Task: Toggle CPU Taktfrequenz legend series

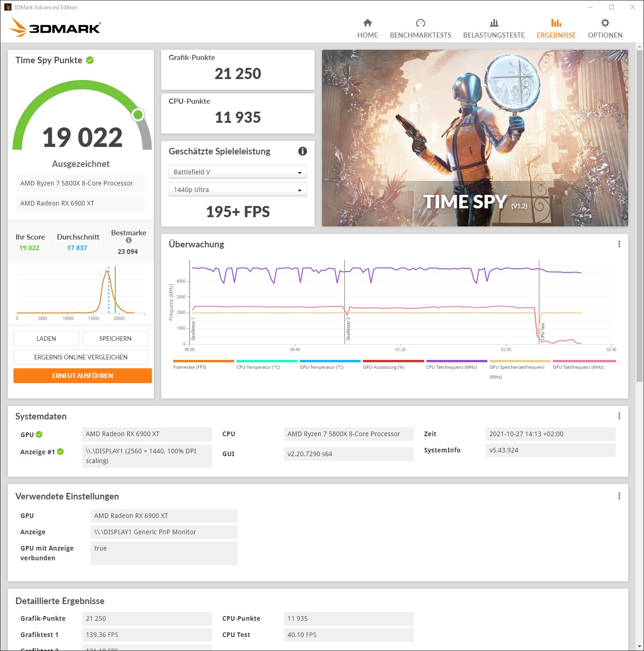Action: click(x=457, y=364)
